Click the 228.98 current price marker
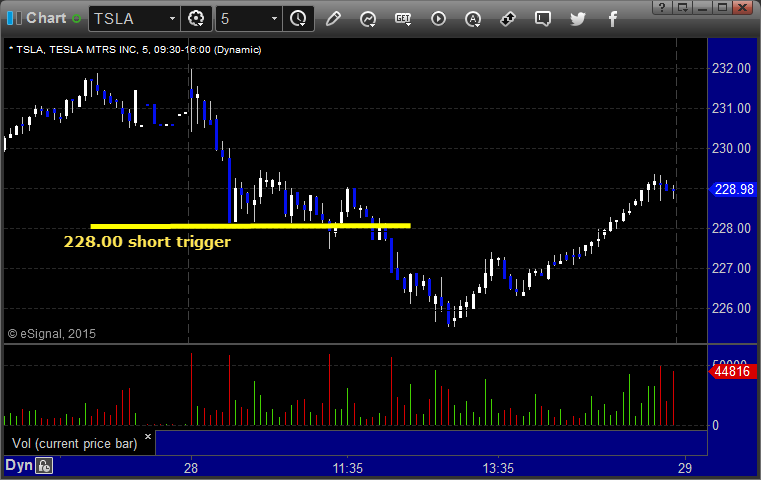The height and width of the screenshot is (480, 761). pyautogui.click(x=733, y=189)
